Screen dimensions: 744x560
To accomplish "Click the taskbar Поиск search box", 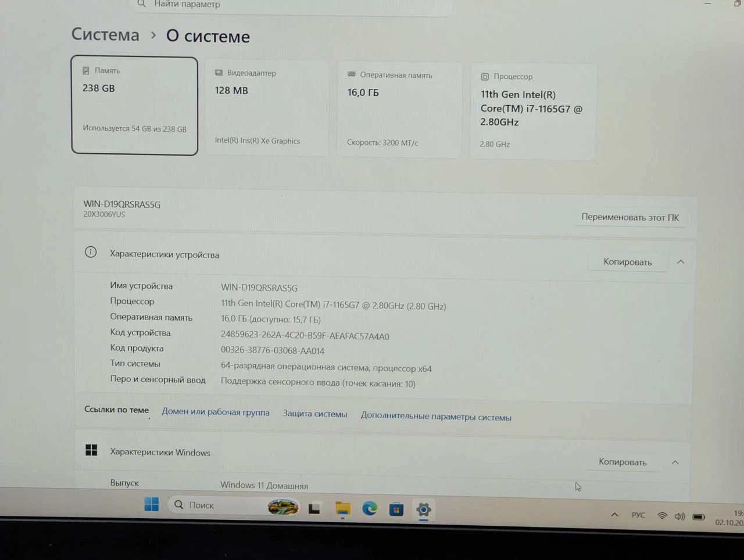I will point(234,505).
